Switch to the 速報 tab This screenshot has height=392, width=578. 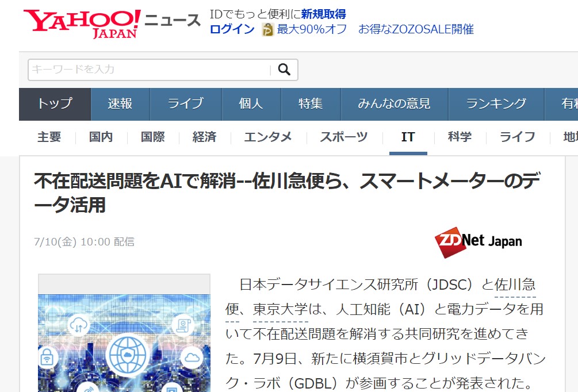pos(120,103)
